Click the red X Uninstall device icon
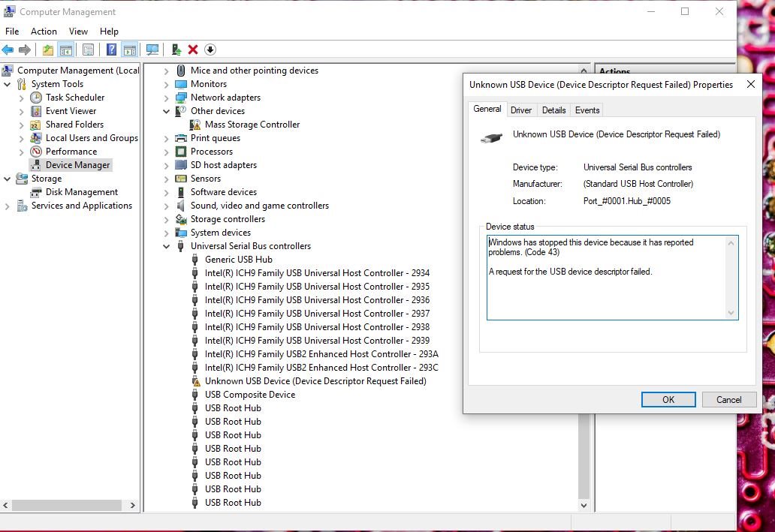This screenshot has height=532, width=775. [x=193, y=50]
